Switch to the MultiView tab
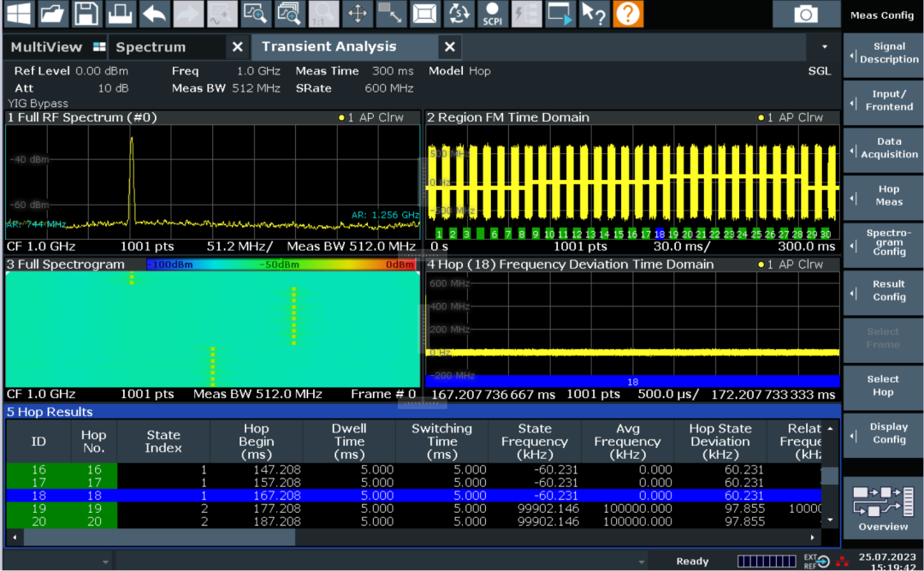The width and height of the screenshot is (924, 571). click(x=47, y=47)
